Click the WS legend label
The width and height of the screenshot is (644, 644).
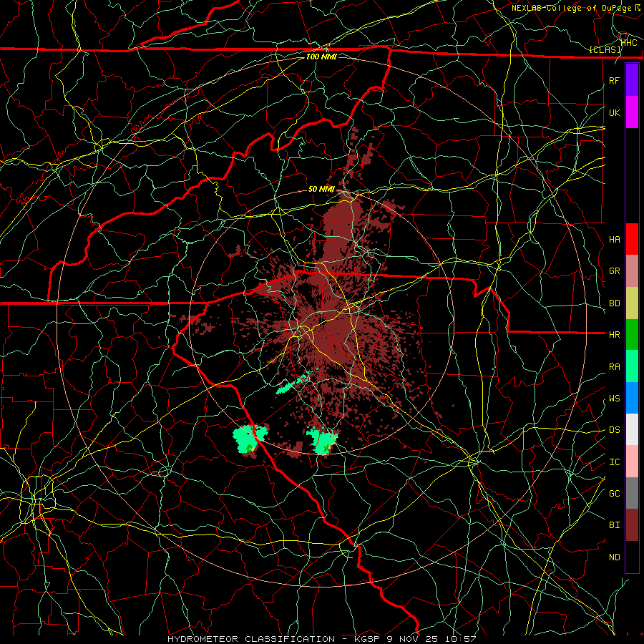tap(615, 399)
